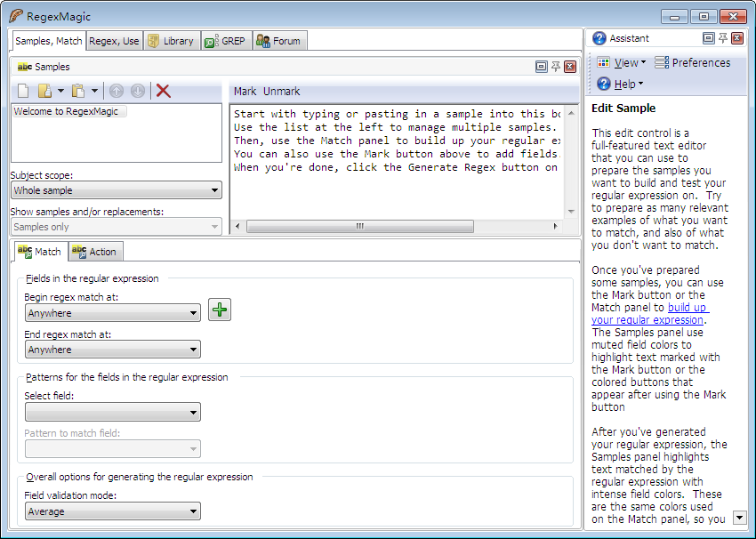The height and width of the screenshot is (539, 756).
Task: Create a new blank sample
Action: (23, 91)
